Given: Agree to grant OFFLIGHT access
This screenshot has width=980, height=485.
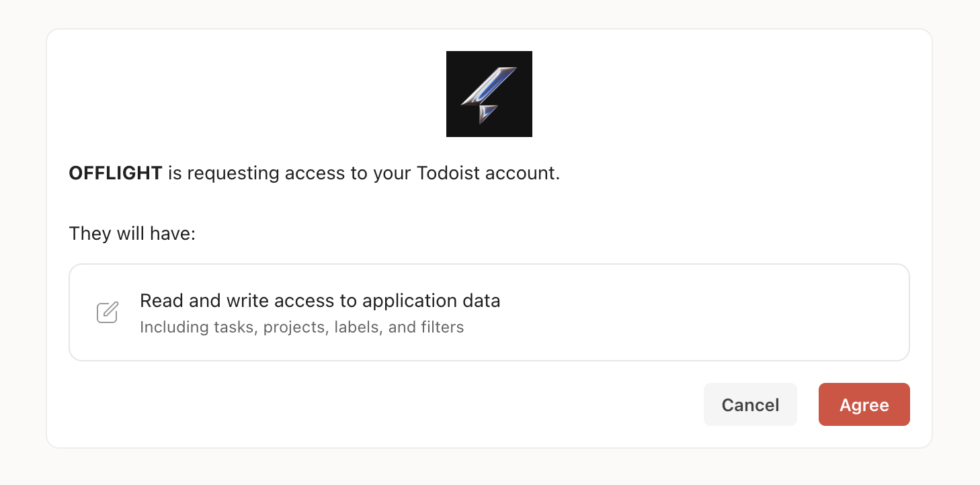Looking at the screenshot, I should (x=864, y=404).
